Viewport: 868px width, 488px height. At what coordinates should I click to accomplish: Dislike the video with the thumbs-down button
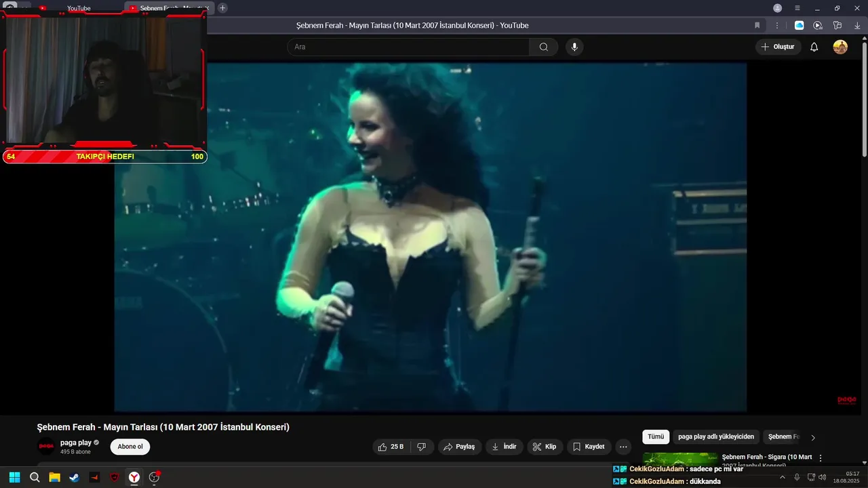coord(421,447)
